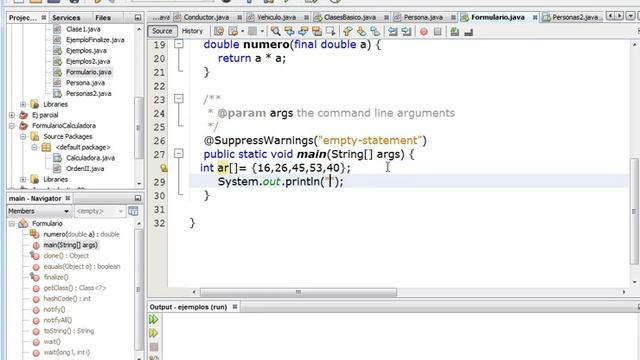Collapse main method fold at line 27
Image resolution: width=640 pixels, height=360 pixels.
179,153
